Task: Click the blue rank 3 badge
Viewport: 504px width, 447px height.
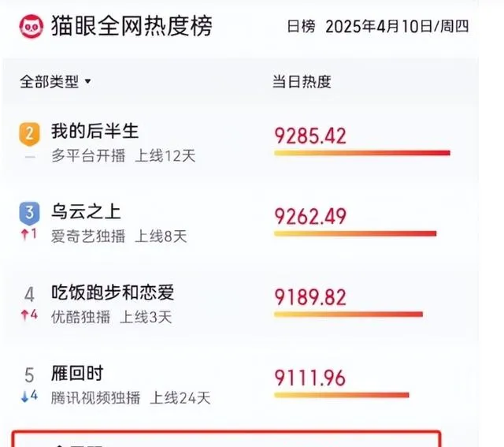Action: tap(30, 214)
